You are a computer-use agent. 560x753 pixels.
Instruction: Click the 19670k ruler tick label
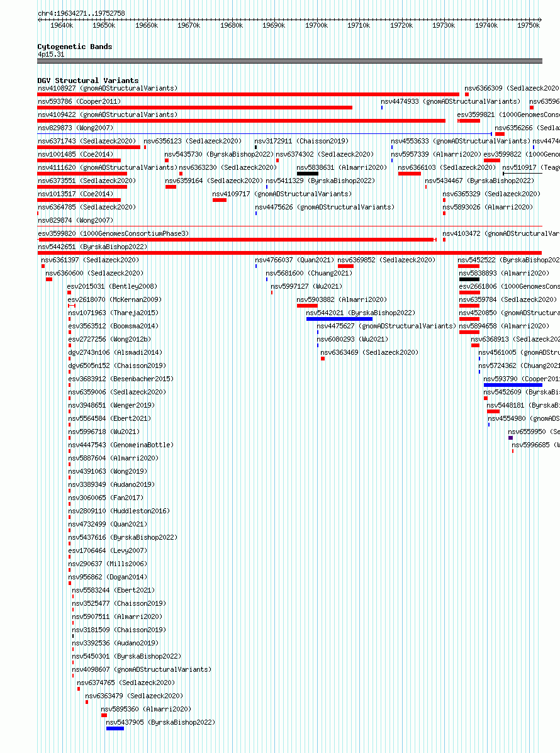pos(189,25)
